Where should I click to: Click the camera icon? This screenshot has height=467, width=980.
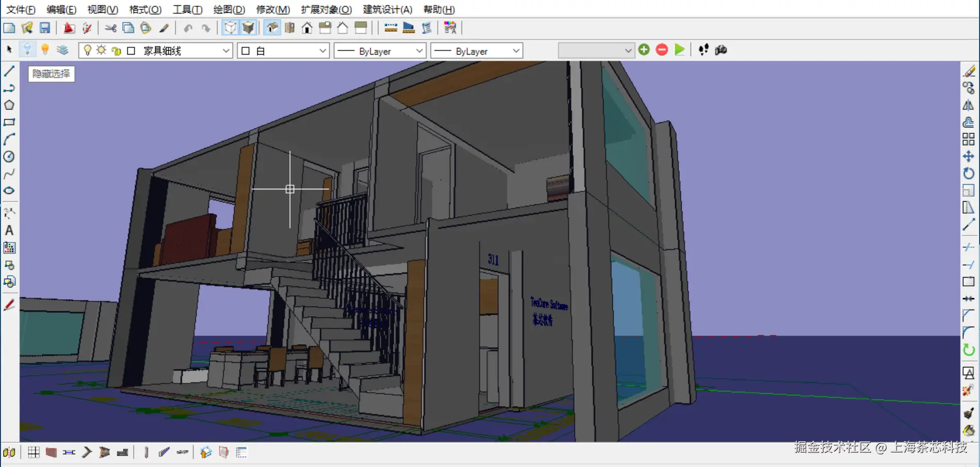721,50
